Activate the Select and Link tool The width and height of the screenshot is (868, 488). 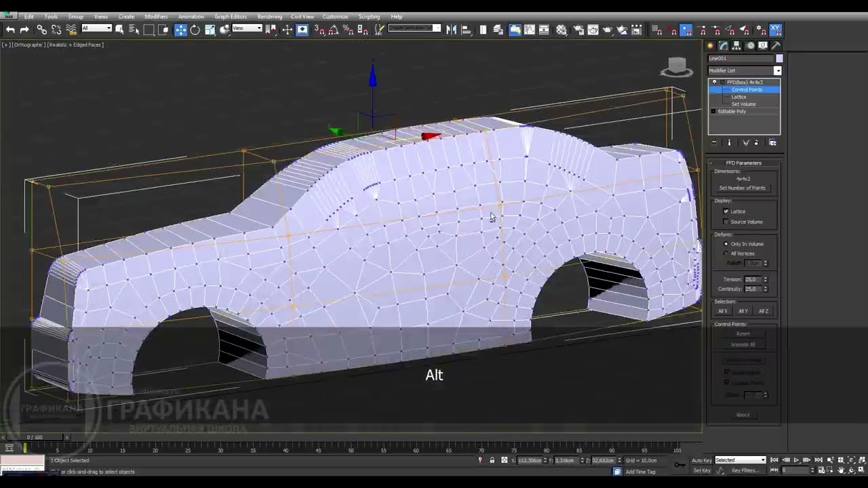click(x=42, y=29)
